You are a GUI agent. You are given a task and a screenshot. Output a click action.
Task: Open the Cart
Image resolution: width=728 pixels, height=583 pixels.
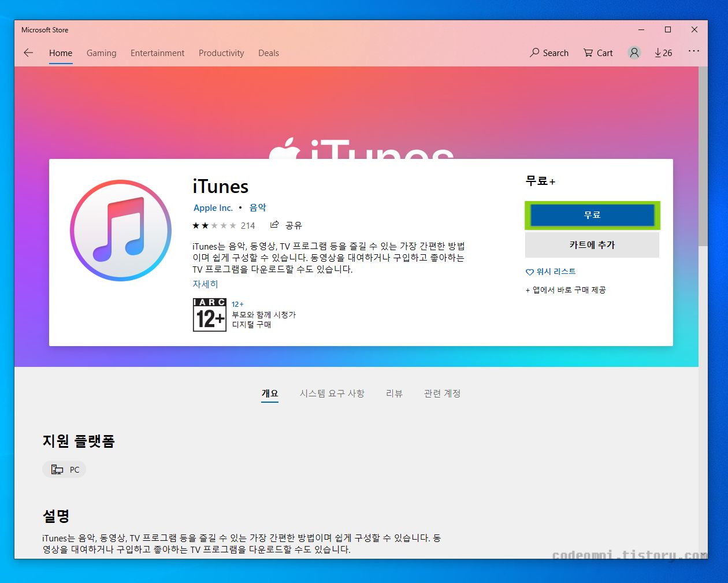click(598, 53)
